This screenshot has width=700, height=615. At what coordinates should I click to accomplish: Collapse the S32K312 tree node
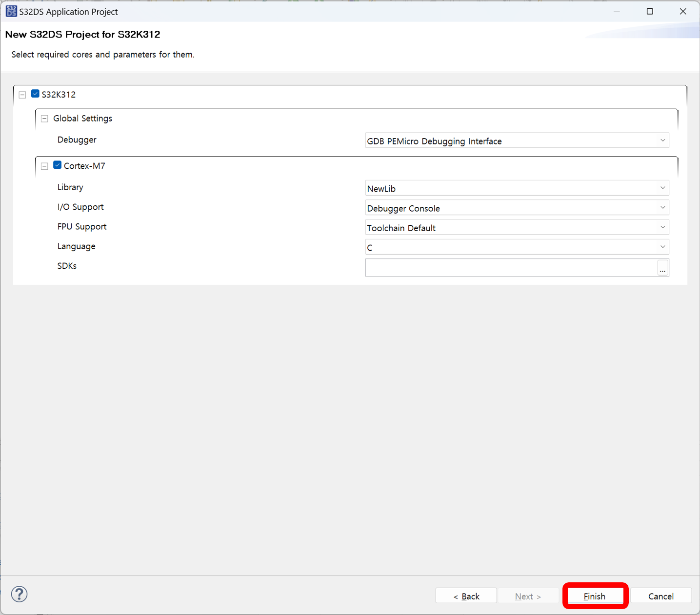[22, 95]
